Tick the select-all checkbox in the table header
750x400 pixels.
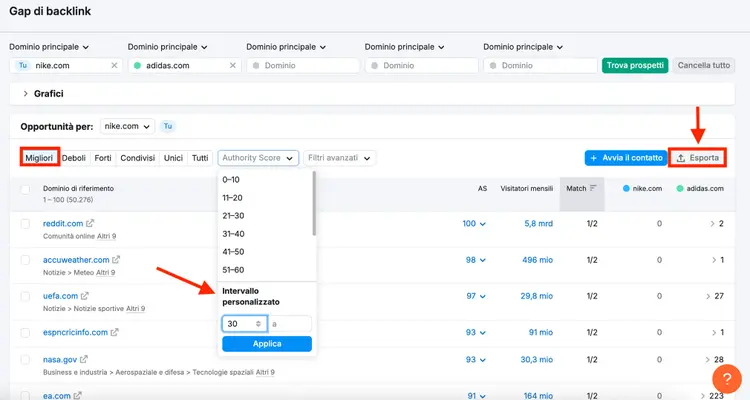coord(25,189)
